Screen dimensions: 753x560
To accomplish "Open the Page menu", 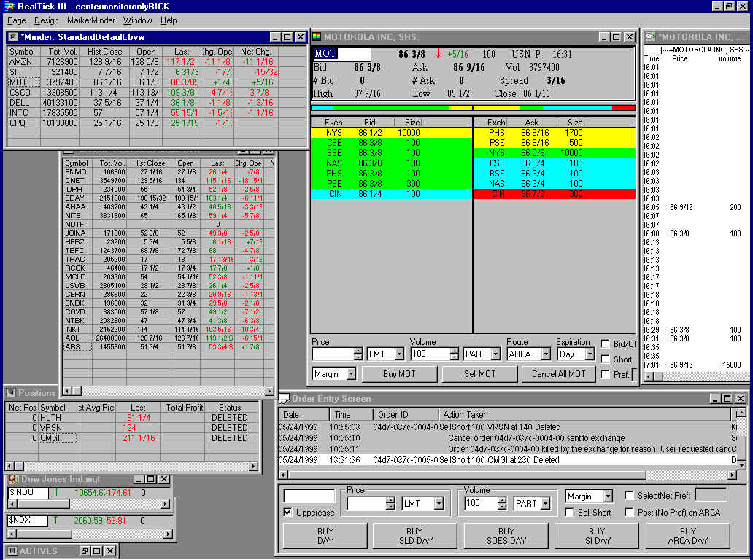I will [16, 20].
